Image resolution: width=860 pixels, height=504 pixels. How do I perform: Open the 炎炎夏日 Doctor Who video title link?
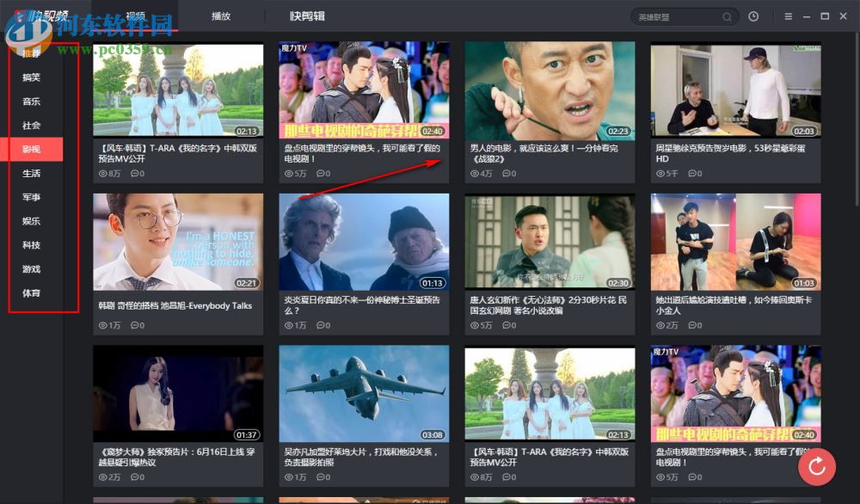[363, 305]
